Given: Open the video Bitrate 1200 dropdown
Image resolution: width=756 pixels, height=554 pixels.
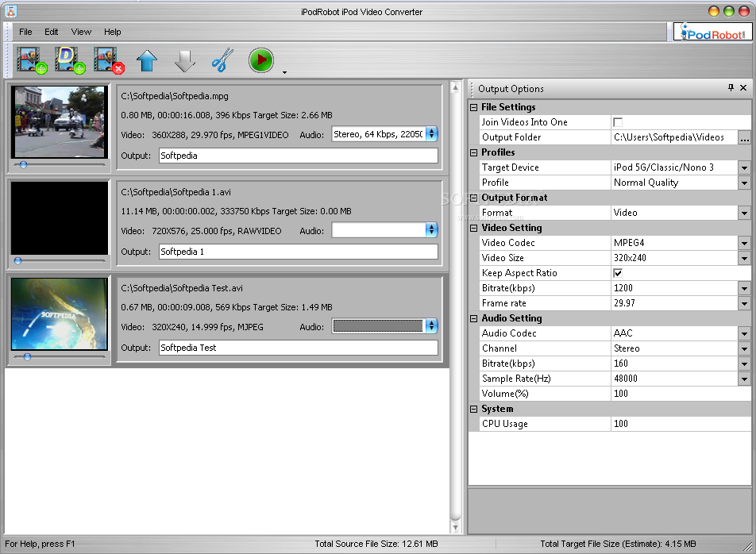Looking at the screenshot, I should point(744,289).
